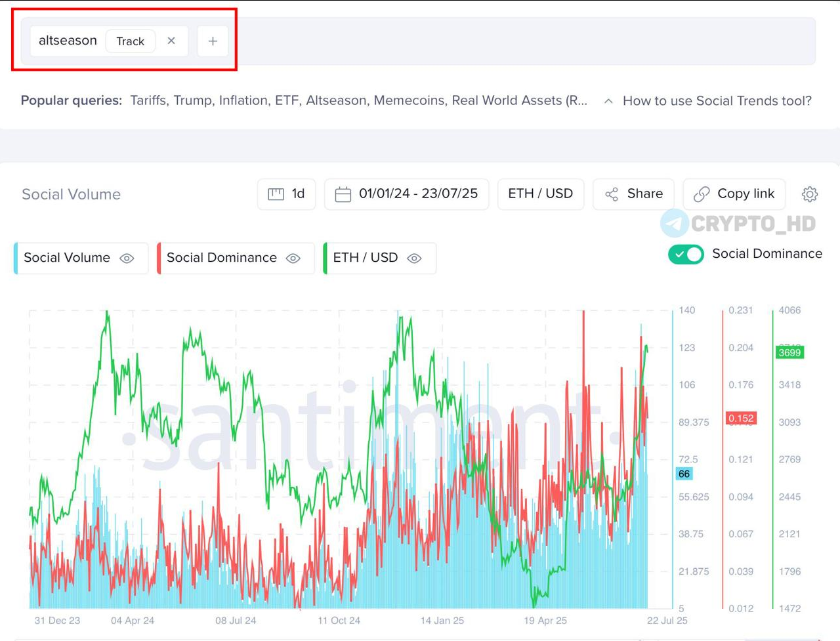Open the ETH / USD asset selector
Image resolution: width=840 pixels, height=641 pixels.
point(541,194)
